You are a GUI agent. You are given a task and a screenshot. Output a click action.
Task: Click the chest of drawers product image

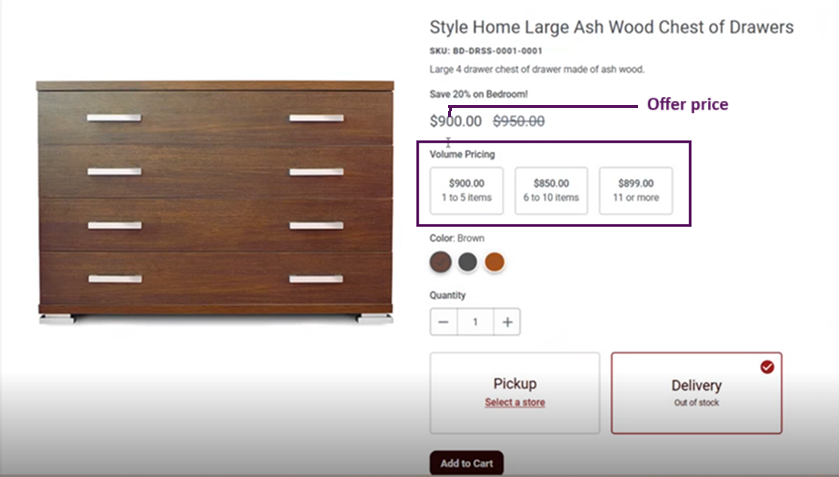[213, 200]
